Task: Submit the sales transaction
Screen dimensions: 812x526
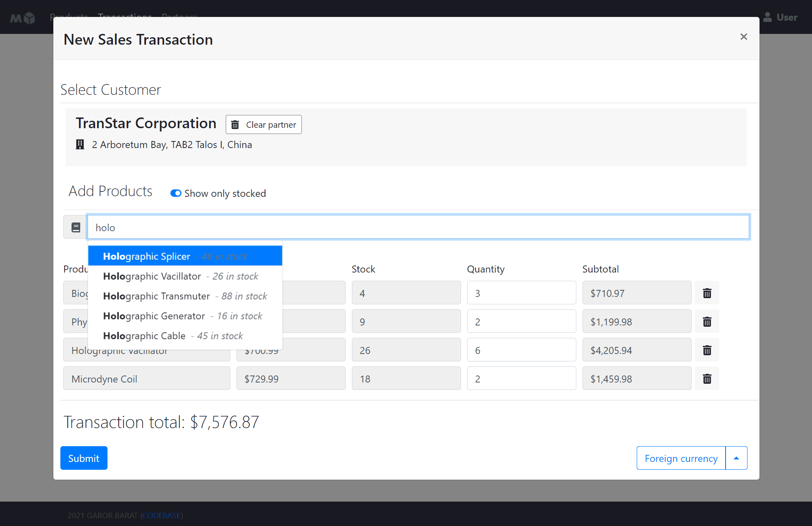Action: tap(84, 458)
